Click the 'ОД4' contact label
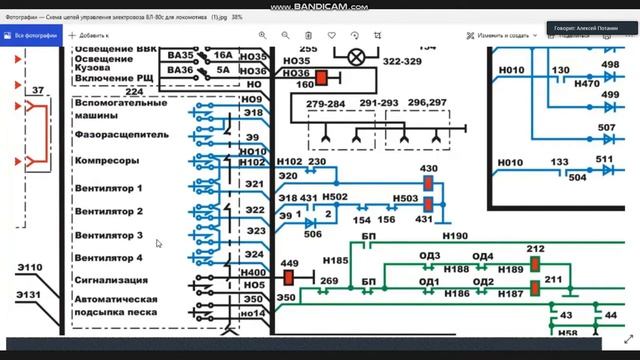Viewport: 640px width, 360px height. point(483,257)
